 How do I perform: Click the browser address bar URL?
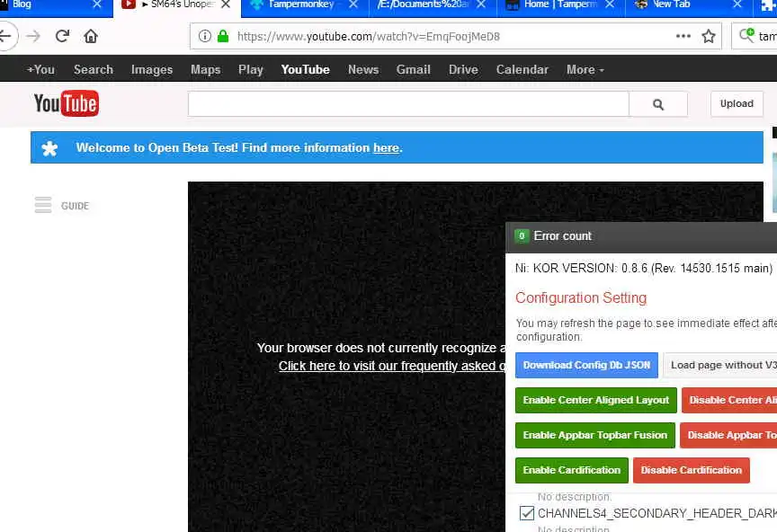pos(369,37)
